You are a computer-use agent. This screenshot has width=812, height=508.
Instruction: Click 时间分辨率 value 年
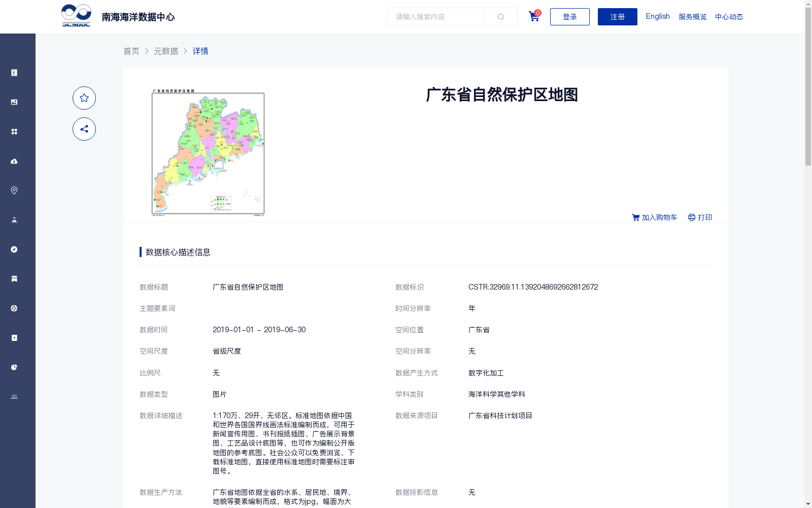472,308
